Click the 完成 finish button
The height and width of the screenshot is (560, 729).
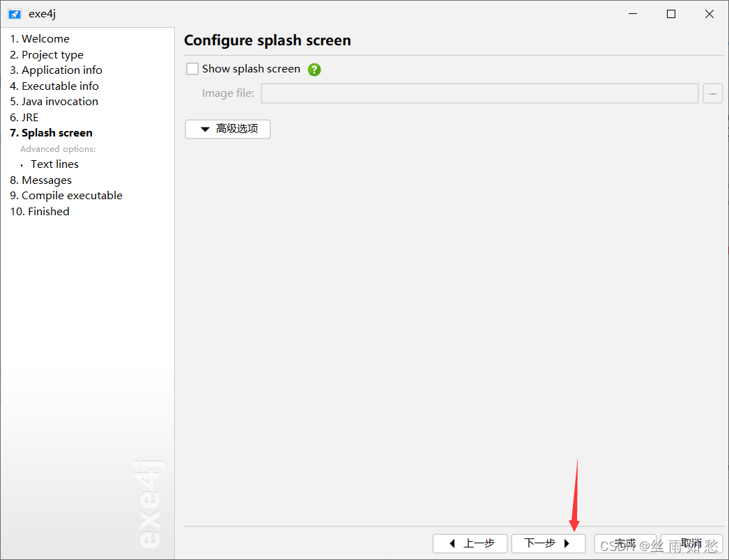625,543
